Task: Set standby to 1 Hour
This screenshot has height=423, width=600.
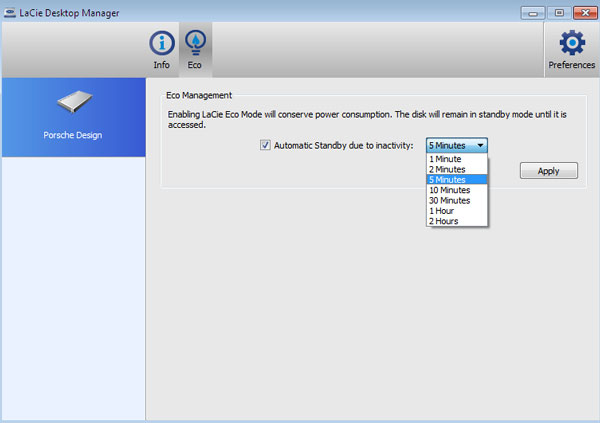Action: click(x=441, y=211)
